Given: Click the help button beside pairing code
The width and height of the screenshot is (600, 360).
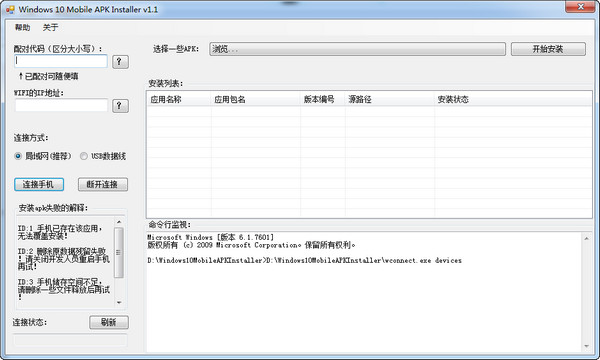Looking at the screenshot, I should tap(120, 61).
